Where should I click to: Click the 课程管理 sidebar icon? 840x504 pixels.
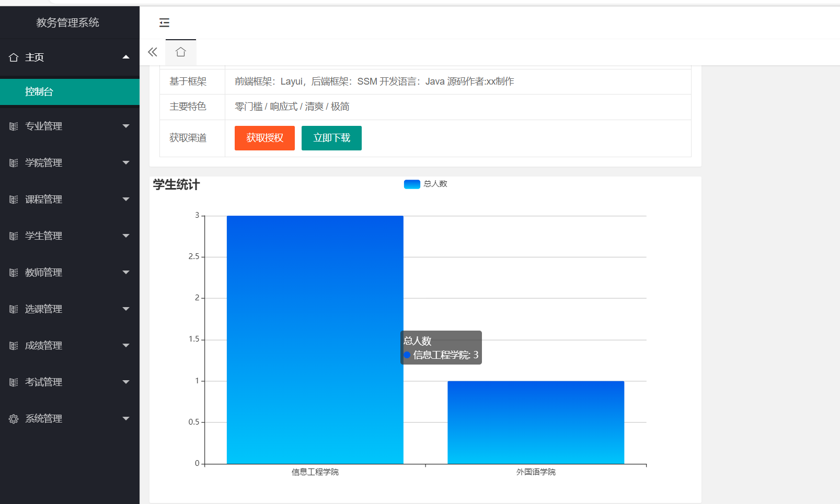(x=14, y=199)
